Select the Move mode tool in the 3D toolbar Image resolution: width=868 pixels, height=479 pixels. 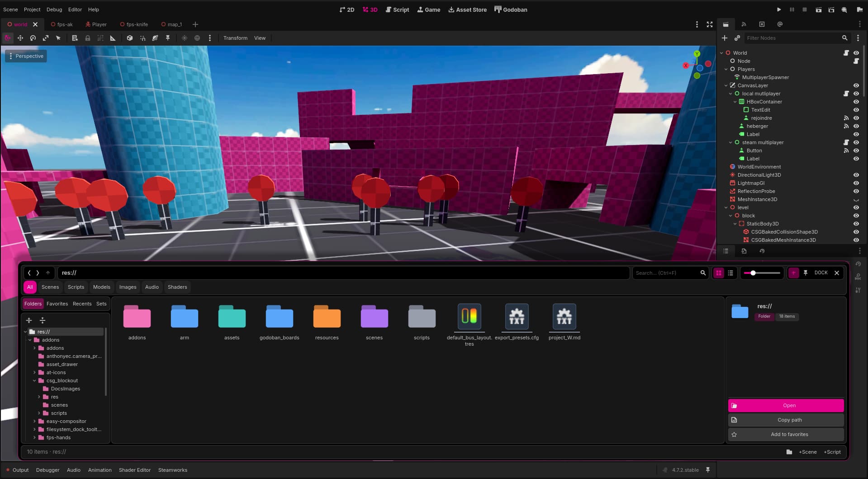tap(20, 38)
